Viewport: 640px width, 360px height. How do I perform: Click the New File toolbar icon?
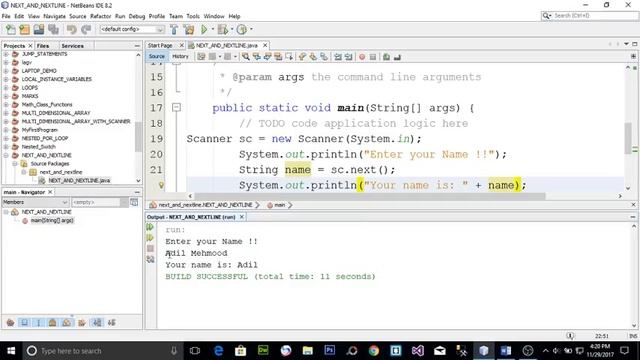click(11, 29)
